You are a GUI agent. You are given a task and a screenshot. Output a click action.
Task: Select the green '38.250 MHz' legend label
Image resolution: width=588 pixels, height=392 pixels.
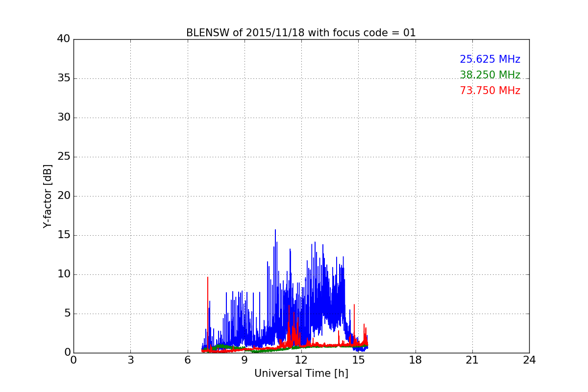click(x=490, y=75)
